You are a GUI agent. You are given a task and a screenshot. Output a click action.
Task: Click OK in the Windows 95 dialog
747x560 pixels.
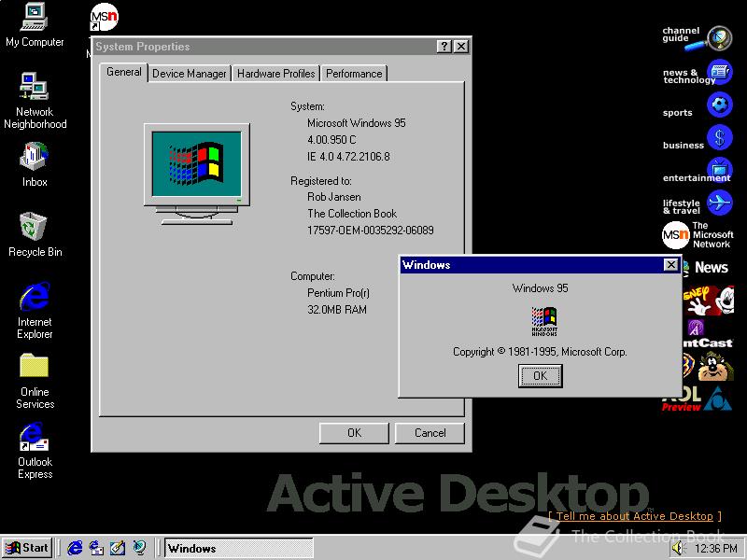(541, 376)
